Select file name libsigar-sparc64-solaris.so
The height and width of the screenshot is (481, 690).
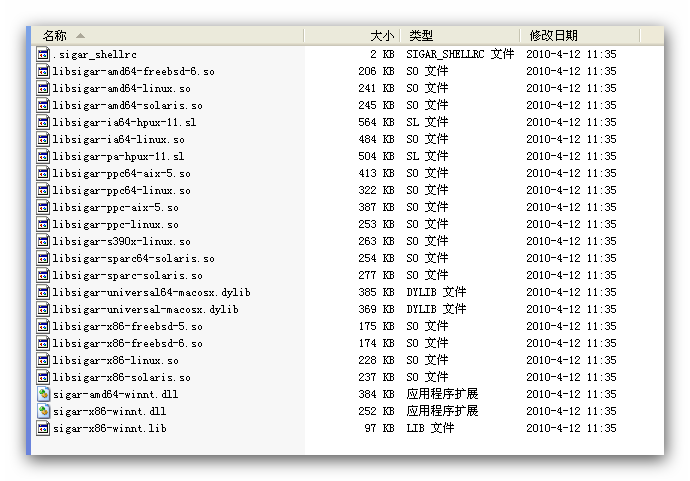point(133,258)
